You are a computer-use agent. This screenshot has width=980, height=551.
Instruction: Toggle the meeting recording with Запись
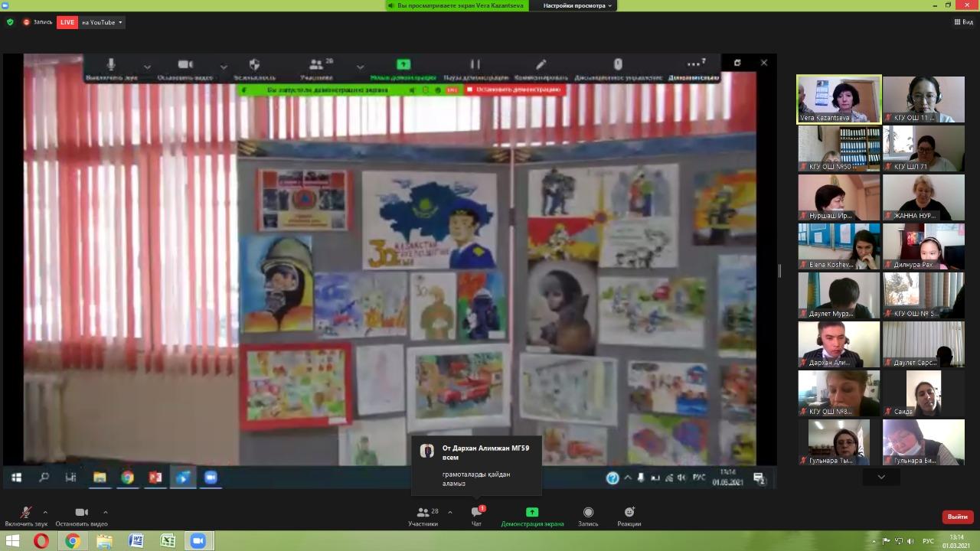coord(588,516)
